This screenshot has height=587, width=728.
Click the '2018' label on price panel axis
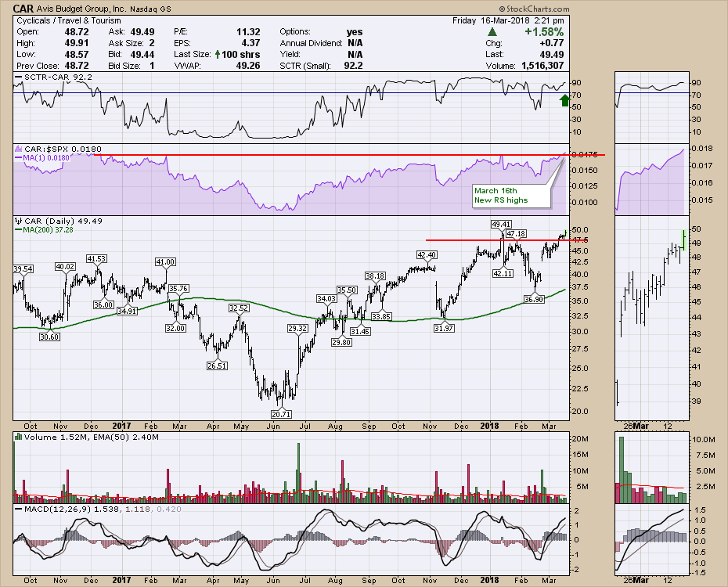coord(489,426)
